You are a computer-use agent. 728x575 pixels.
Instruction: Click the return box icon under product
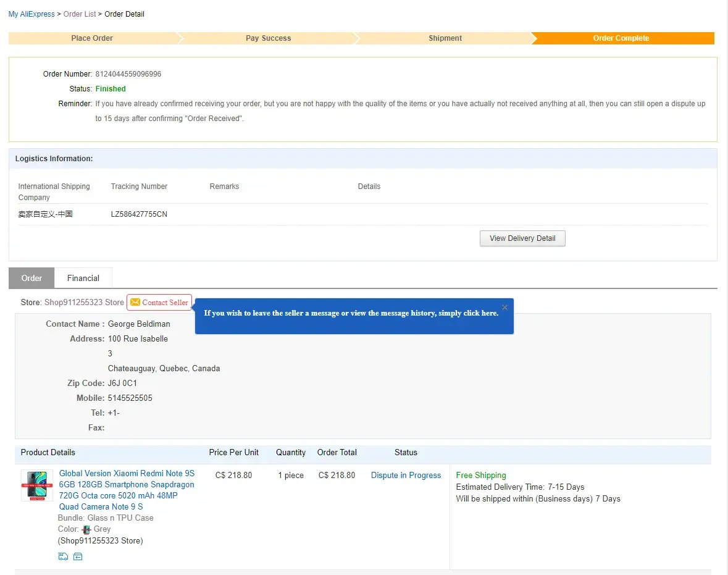78,556
